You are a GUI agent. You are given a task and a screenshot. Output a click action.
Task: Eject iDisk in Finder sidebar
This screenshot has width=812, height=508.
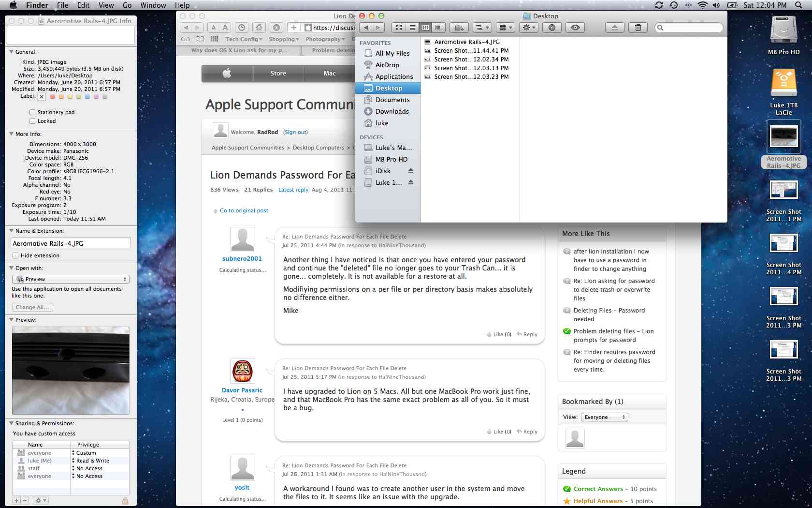pyautogui.click(x=411, y=171)
